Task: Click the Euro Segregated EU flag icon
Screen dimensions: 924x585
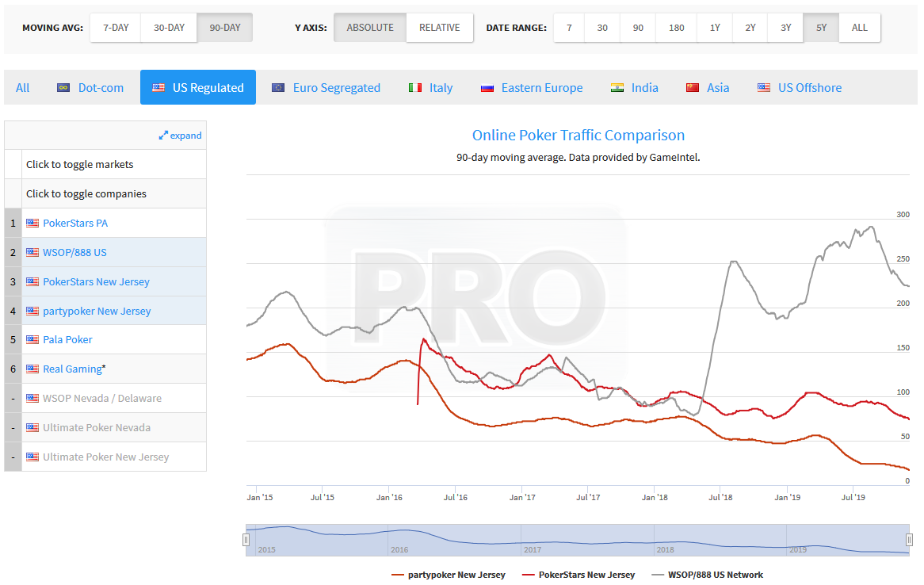Action: pos(278,88)
